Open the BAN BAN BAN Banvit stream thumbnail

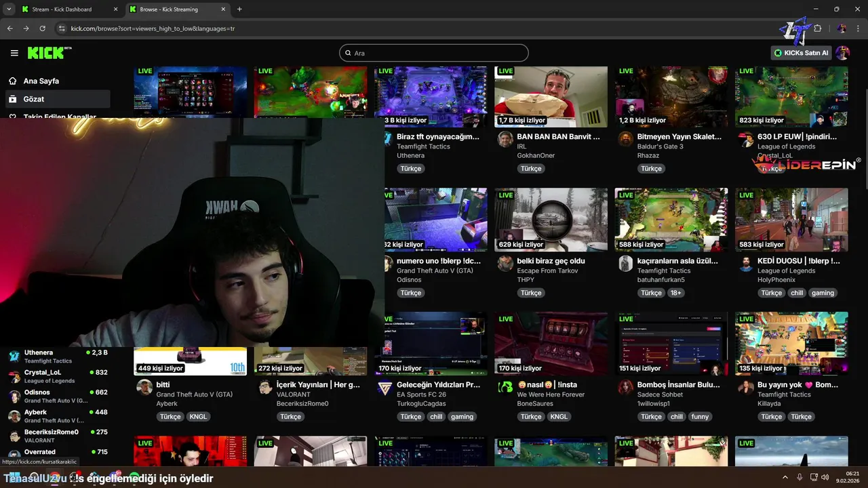click(x=551, y=96)
